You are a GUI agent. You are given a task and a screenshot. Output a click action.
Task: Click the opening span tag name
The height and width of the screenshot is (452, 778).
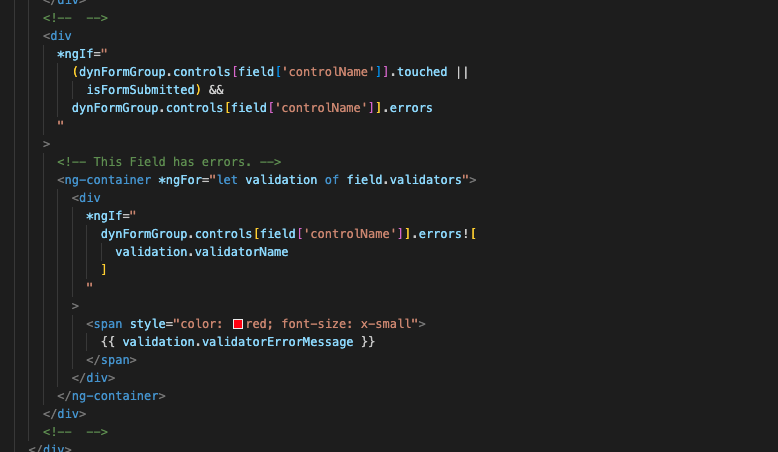tap(108, 324)
